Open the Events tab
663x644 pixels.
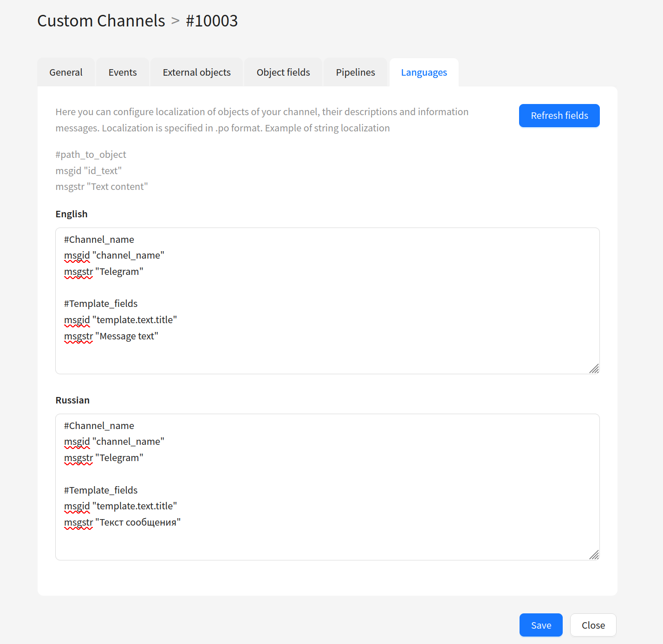[x=123, y=72]
